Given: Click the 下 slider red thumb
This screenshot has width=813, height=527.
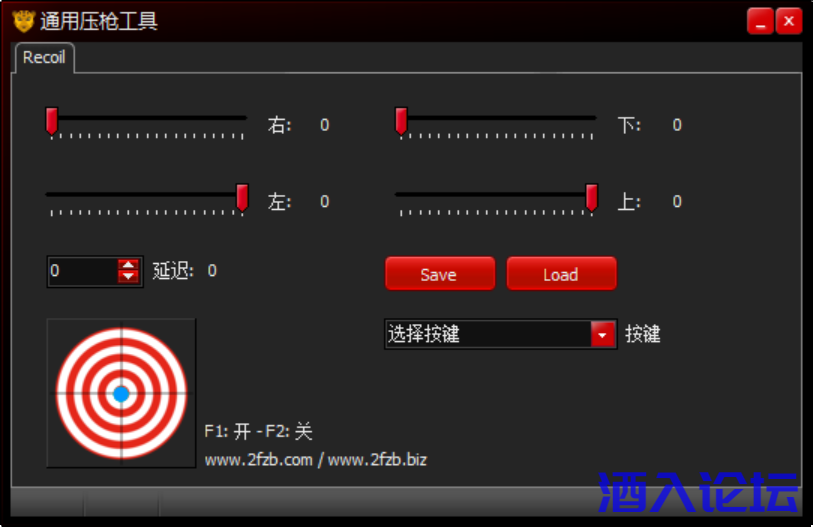Looking at the screenshot, I should [x=401, y=121].
